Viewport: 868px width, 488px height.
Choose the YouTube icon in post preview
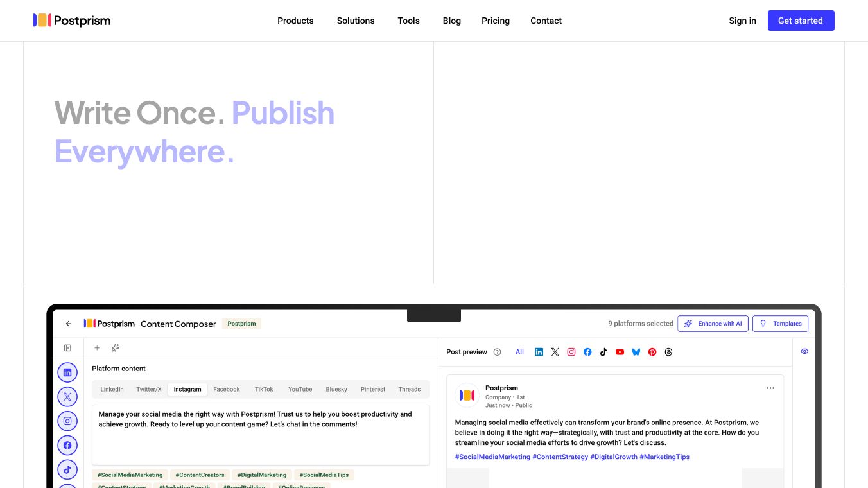[x=620, y=352]
